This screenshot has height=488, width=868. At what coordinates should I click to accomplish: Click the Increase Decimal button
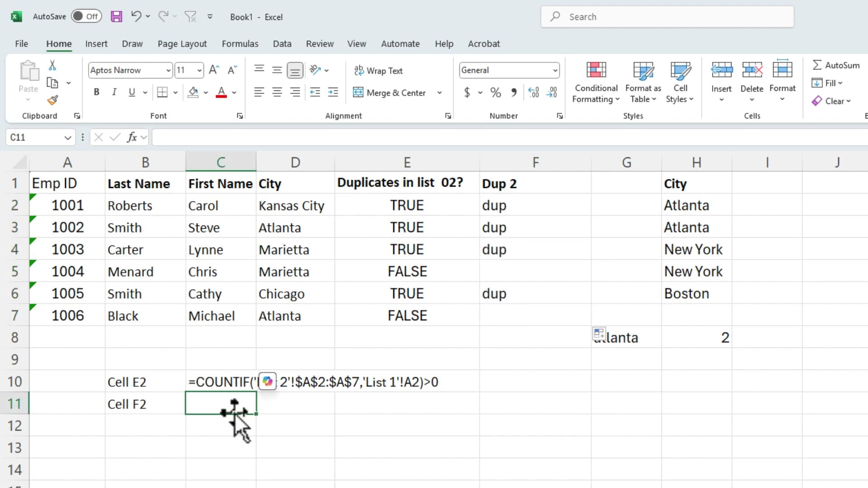533,92
